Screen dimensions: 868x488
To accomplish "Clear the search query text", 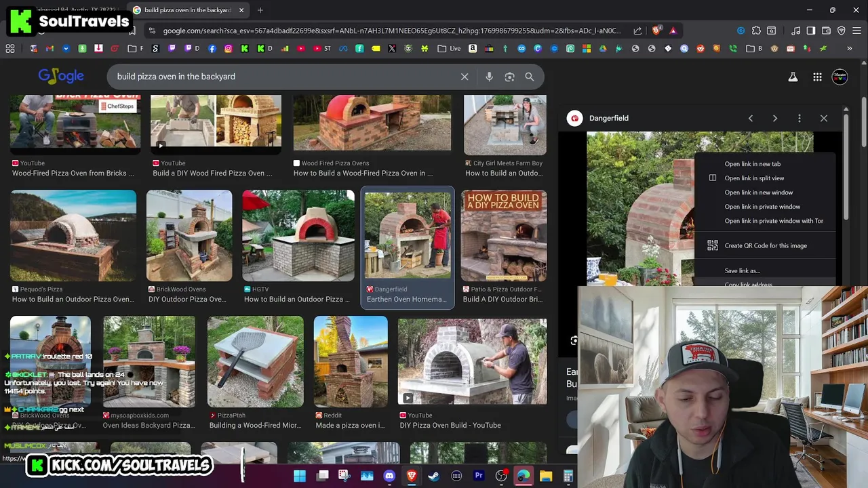I will click(x=465, y=77).
